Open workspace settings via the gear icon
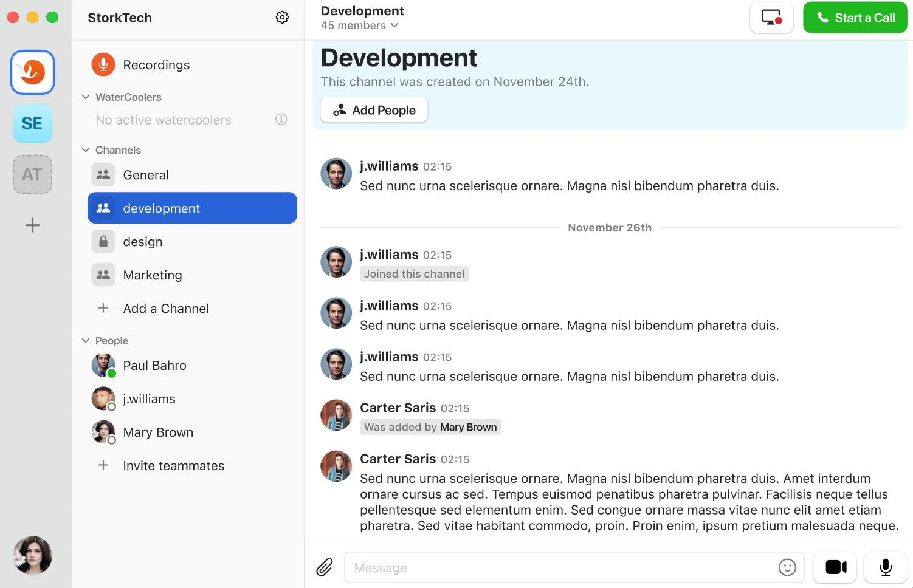The image size is (913, 588). point(282,17)
